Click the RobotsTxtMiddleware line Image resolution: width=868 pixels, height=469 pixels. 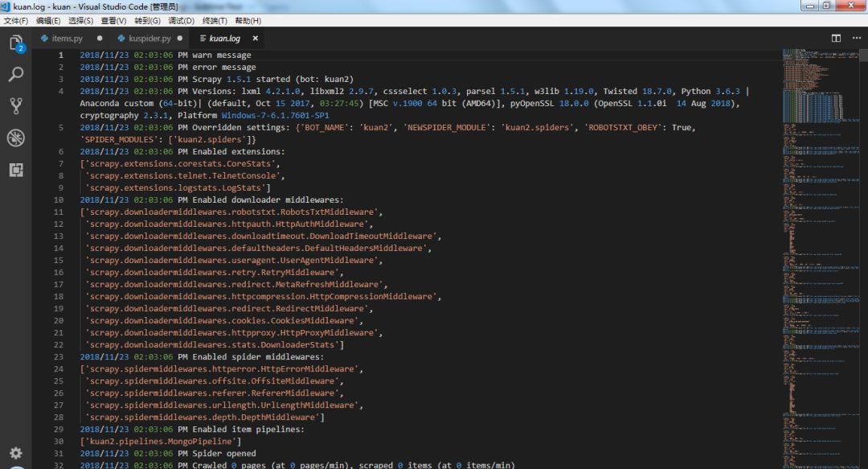pos(231,212)
